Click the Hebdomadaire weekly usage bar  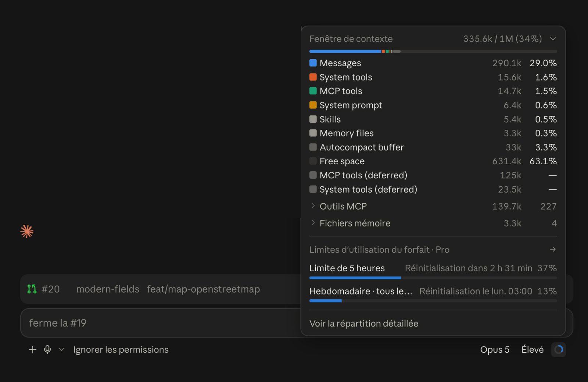[433, 301]
